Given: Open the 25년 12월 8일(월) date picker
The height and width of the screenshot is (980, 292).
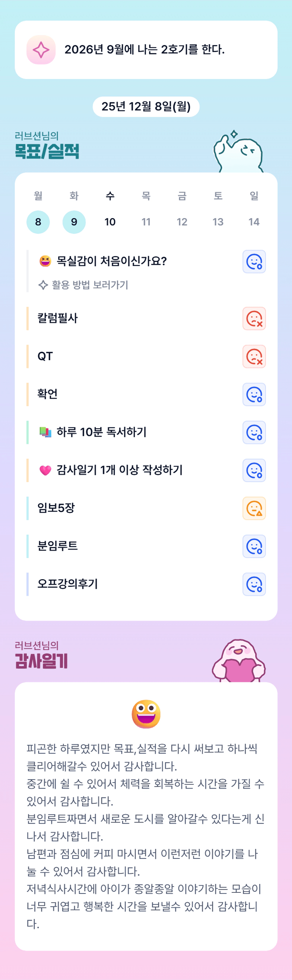Looking at the screenshot, I should (x=146, y=107).
